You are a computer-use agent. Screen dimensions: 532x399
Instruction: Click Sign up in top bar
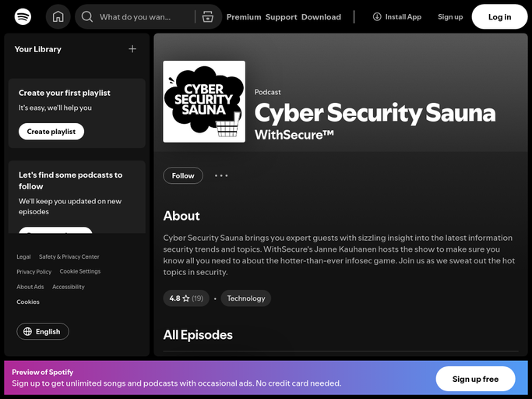450,16
